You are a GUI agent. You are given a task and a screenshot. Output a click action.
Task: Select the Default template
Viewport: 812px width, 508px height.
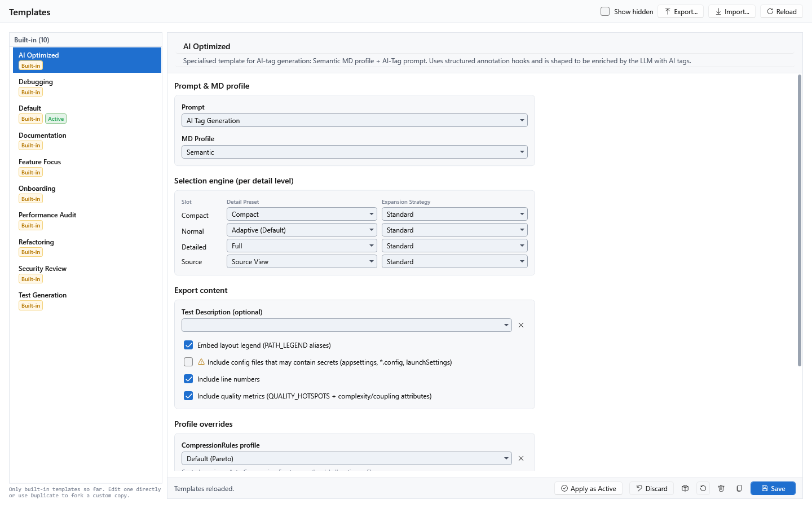(x=87, y=113)
